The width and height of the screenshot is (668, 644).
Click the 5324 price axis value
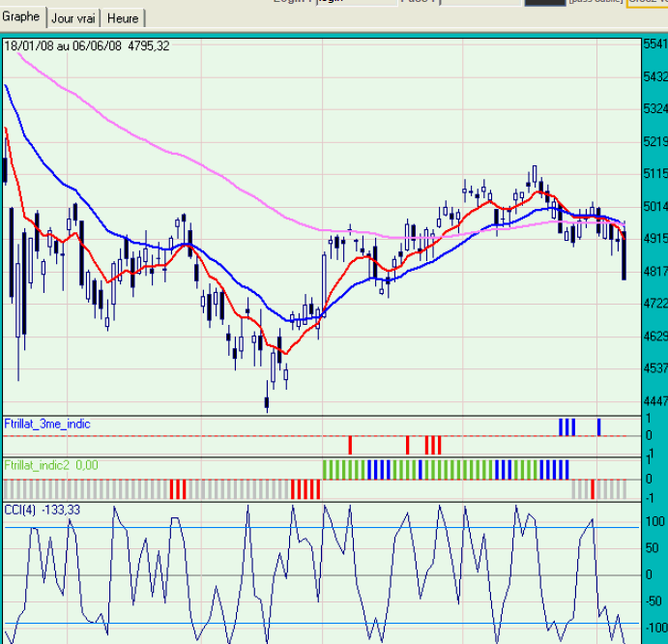[655, 108]
